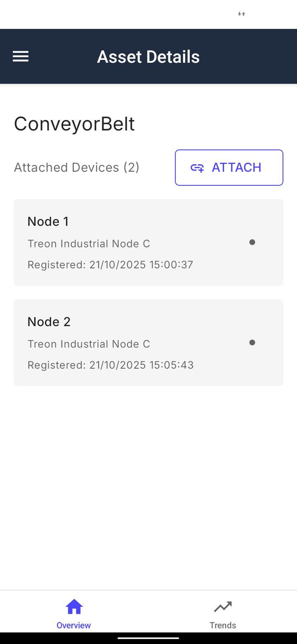The width and height of the screenshot is (297, 644).
Task: Select Node 1's Treon Industrial Node C text
Action: pyautogui.click(x=89, y=244)
